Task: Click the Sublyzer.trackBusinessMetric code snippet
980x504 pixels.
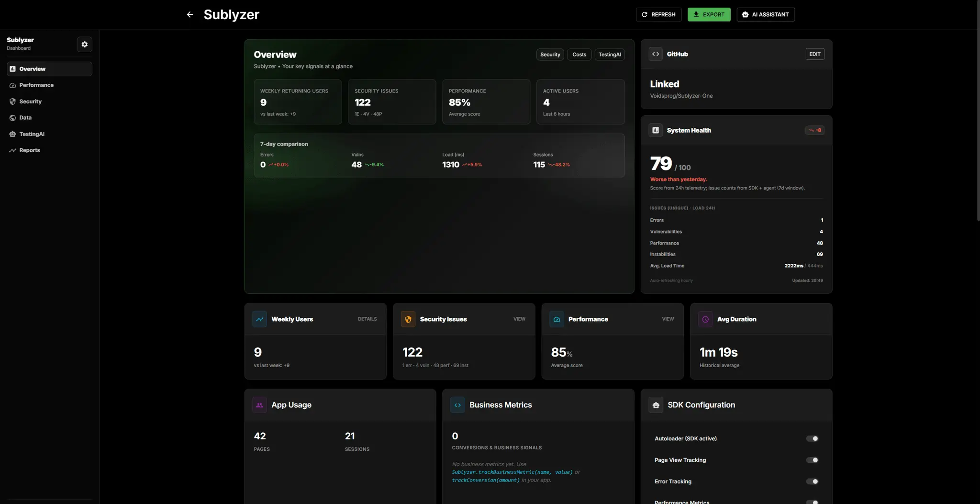Action: (512, 472)
